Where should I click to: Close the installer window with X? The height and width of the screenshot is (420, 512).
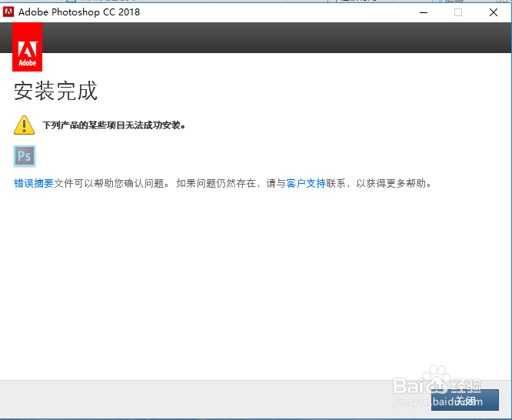pyautogui.click(x=494, y=12)
